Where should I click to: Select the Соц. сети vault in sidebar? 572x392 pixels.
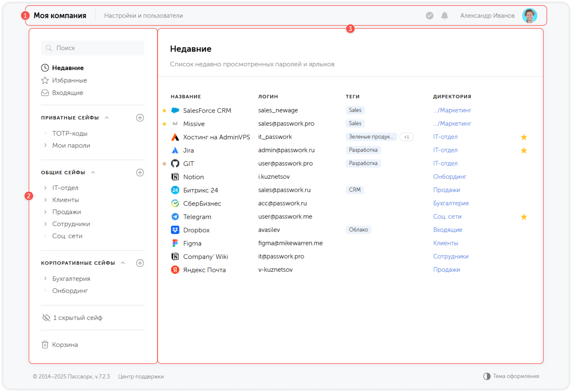coord(67,236)
